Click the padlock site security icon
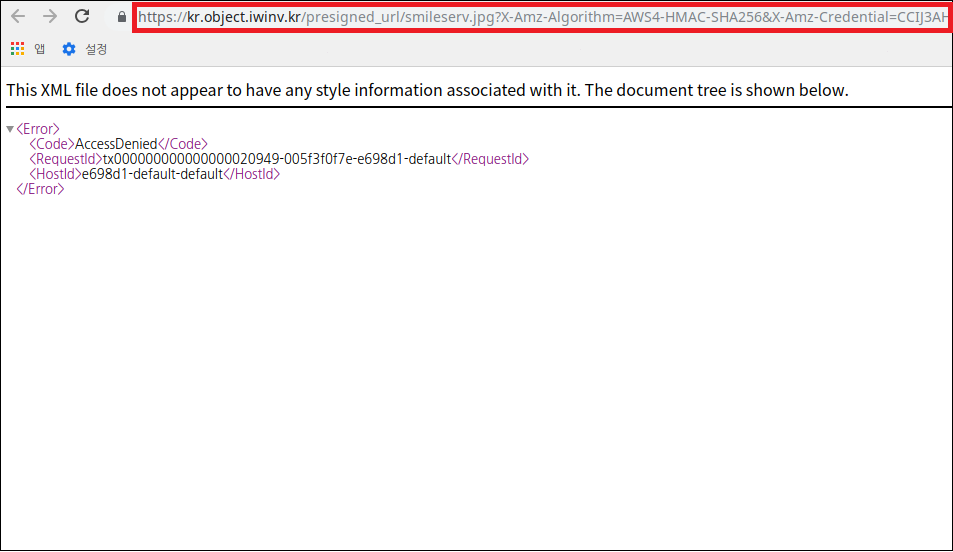Image resolution: width=953 pixels, height=552 pixels. coord(122,17)
